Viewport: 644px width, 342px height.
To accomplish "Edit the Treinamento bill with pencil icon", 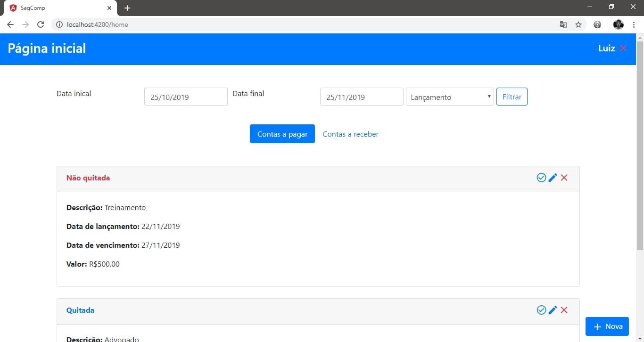I will click(553, 178).
